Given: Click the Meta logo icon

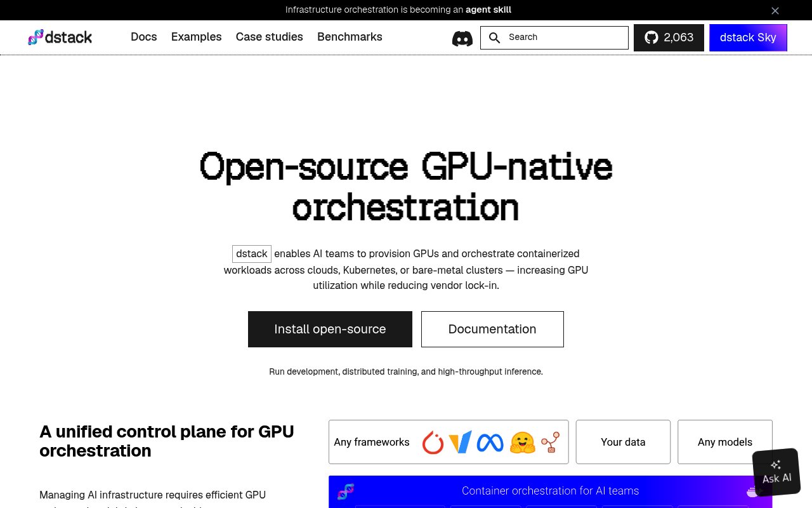Looking at the screenshot, I should point(490,442).
